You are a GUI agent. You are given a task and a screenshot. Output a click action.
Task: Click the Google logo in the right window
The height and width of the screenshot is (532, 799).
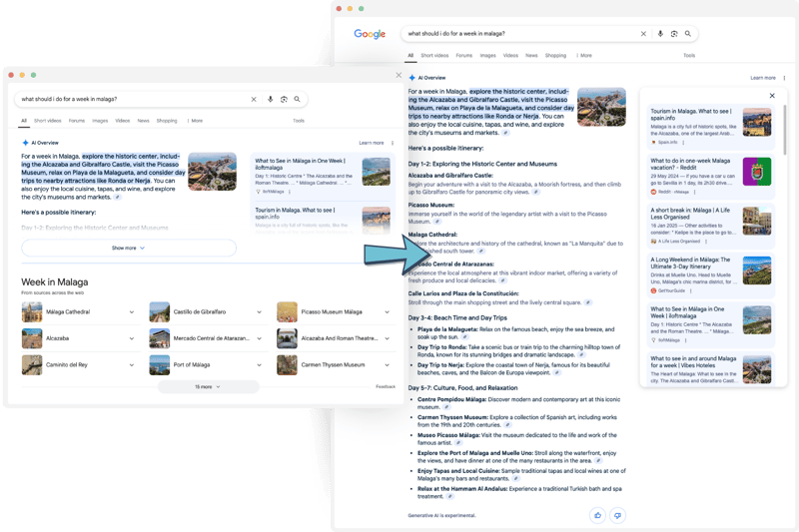370,34
